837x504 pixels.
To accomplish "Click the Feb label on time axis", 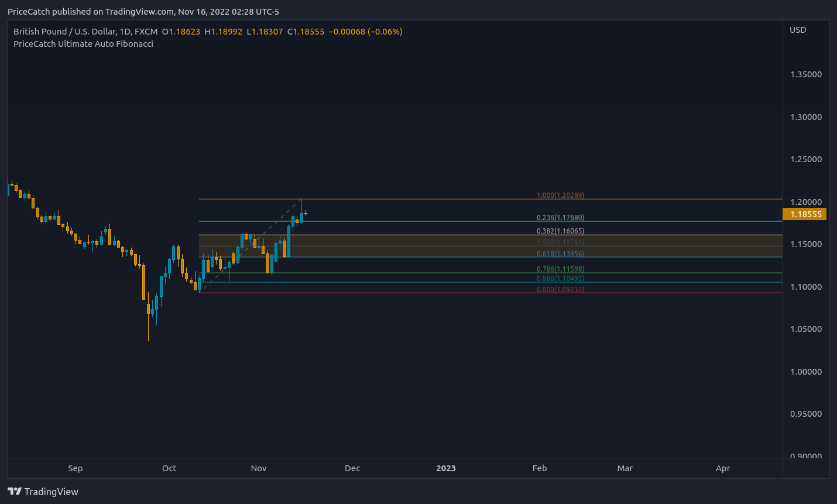I will pyautogui.click(x=540, y=468).
